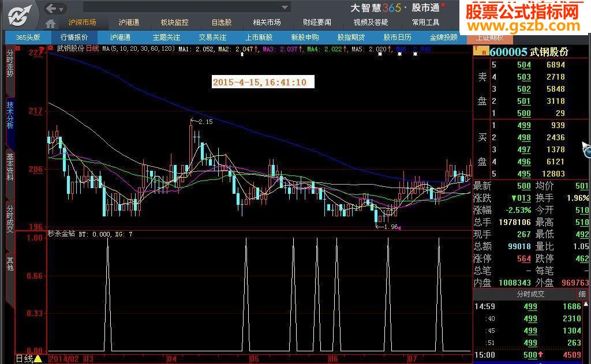Switch to the 主题关注 tab
Screen dimensions: 591x364
166,37
